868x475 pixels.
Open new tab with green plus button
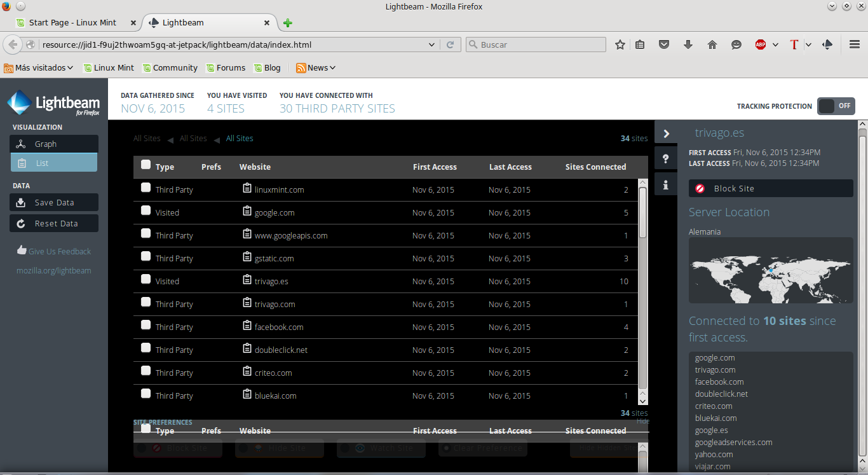[x=288, y=23]
